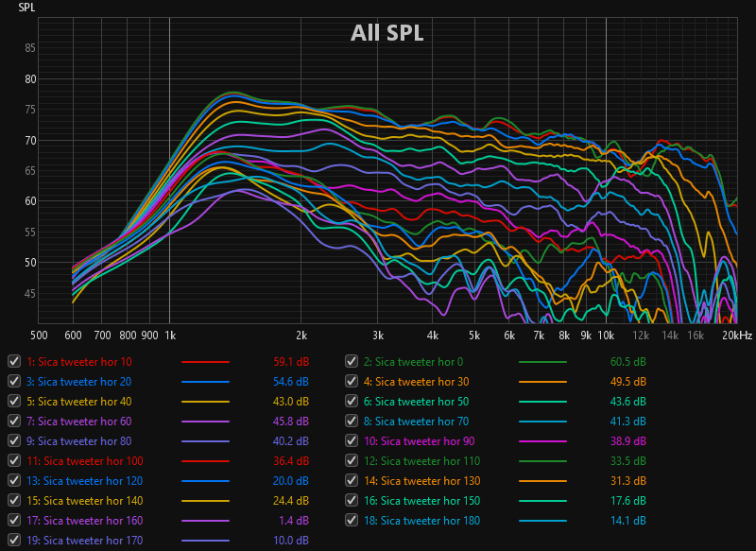
Task: Toggle Sica tweeter hor 180 checkbox
Action: click(352, 520)
